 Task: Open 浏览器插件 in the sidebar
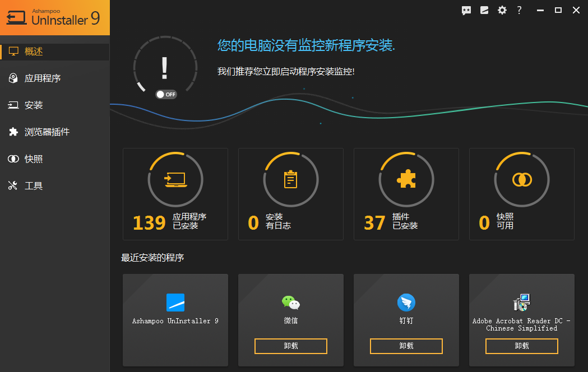click(55, 132)
